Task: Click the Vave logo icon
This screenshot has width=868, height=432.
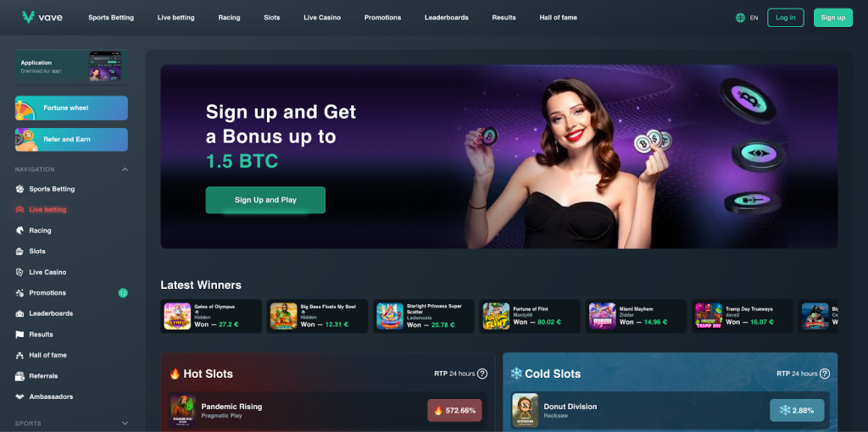Action: click(x=28, y=17)
